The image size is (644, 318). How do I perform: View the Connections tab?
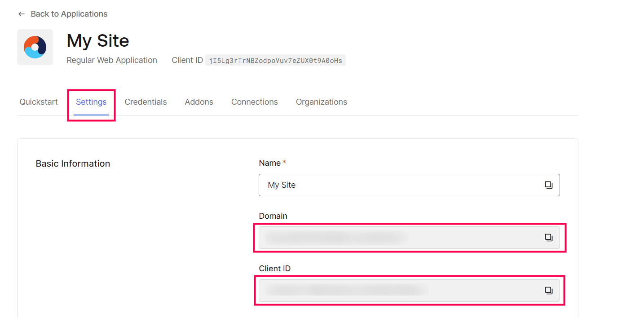[x=254, y=102]
